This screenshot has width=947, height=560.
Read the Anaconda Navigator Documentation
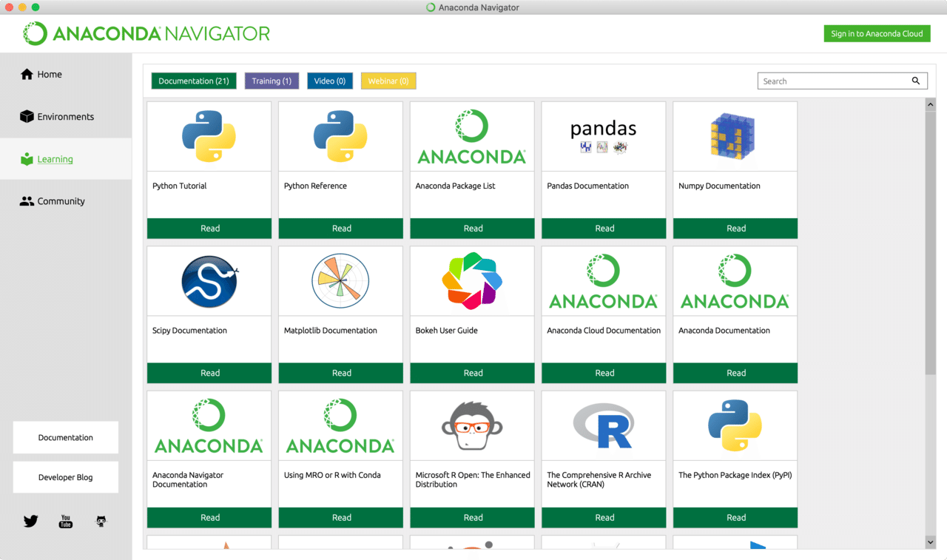point(209,518)
